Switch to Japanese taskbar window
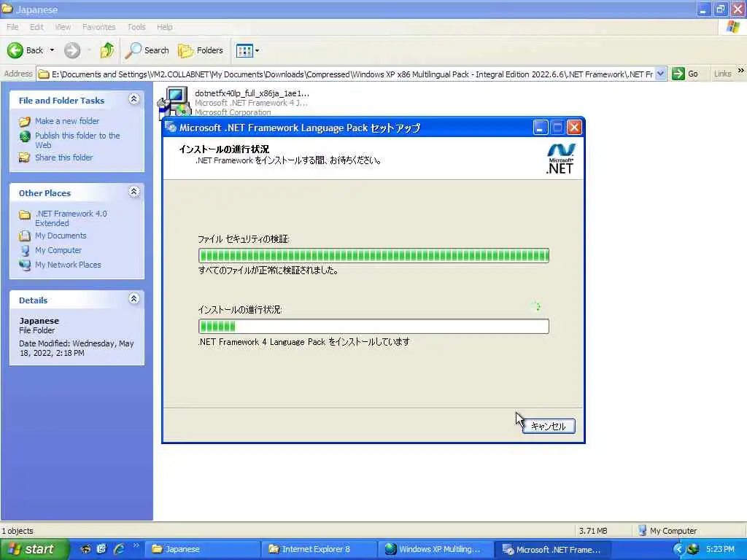The height and width of the screenshot is (560, 747). [201, 549]
